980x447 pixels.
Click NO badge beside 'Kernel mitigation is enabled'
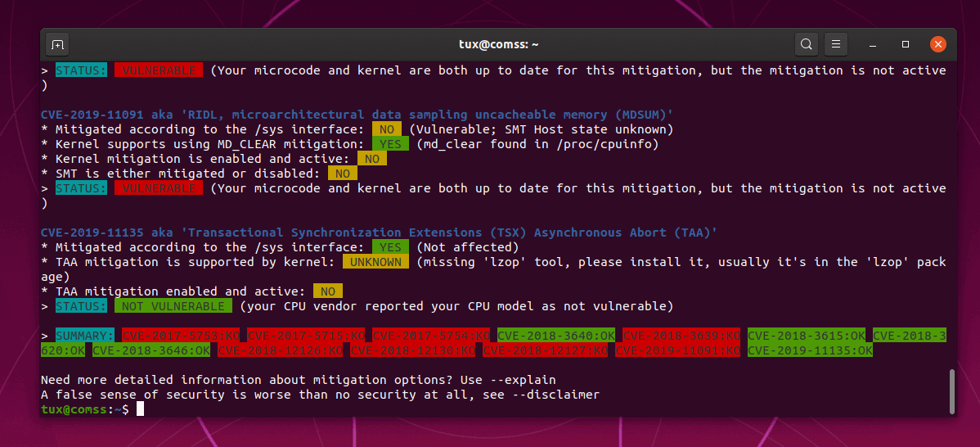point(372,159)
